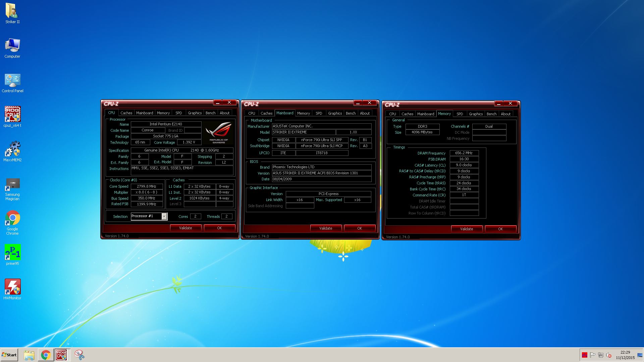Click the Model field STRIKER II EXTREME
Viewport: 644px width, 362px height.
[x=304, y=132]
